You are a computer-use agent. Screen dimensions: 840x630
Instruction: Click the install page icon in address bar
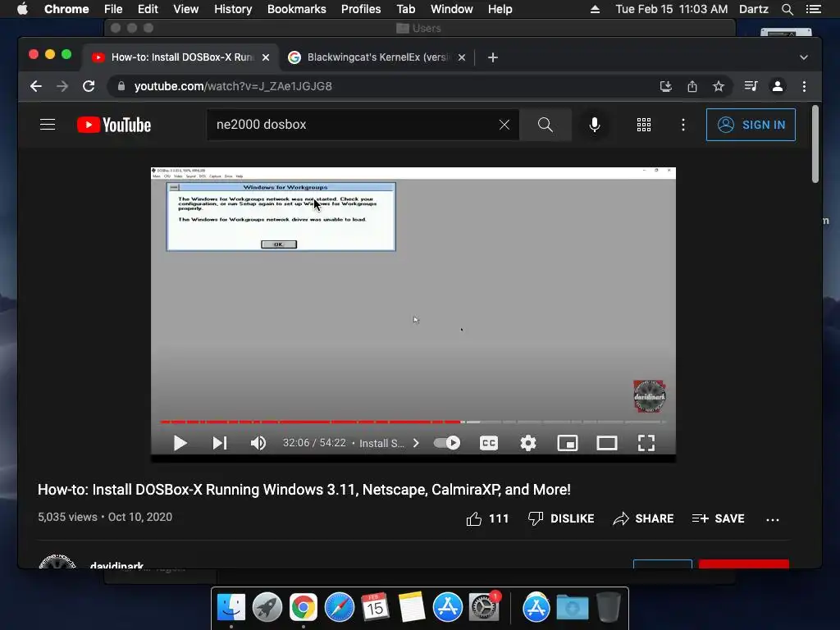pos(665,86)
